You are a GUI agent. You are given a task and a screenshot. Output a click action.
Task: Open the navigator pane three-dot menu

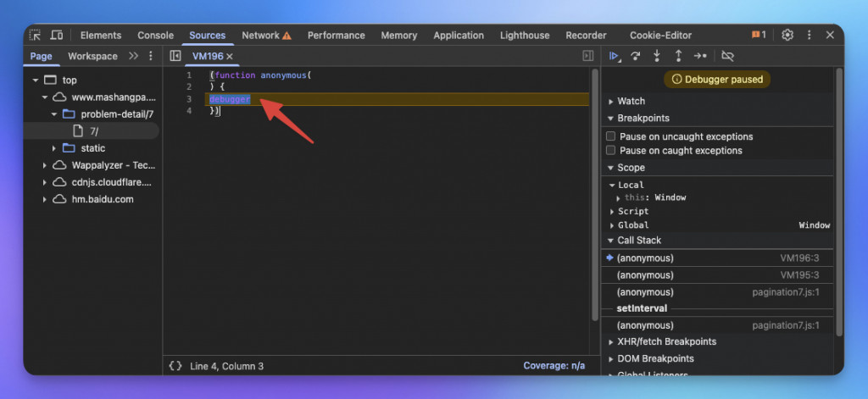pos(151,56)
